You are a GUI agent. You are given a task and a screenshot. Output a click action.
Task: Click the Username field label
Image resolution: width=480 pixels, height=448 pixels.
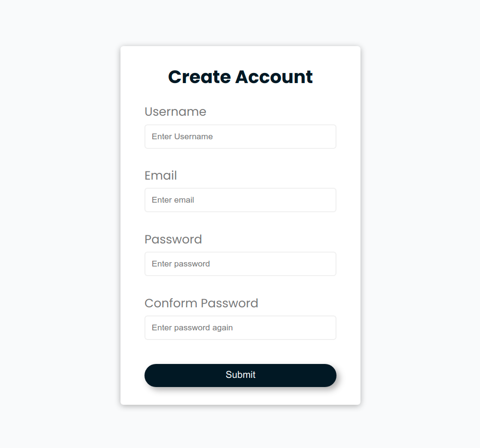175,111
